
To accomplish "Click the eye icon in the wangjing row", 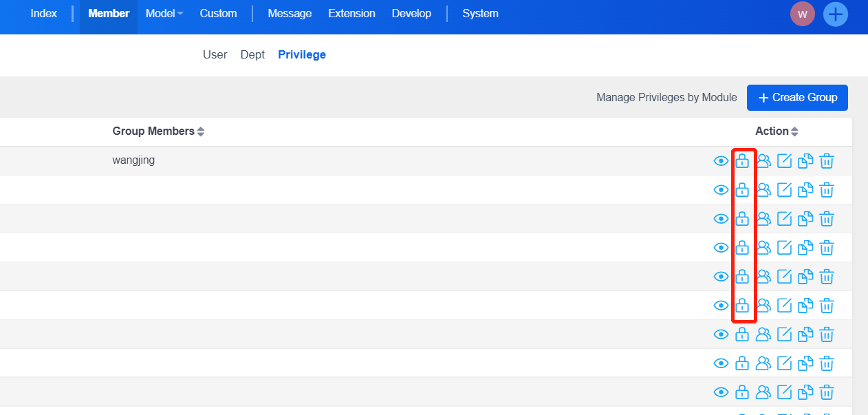I will (721, 161).
